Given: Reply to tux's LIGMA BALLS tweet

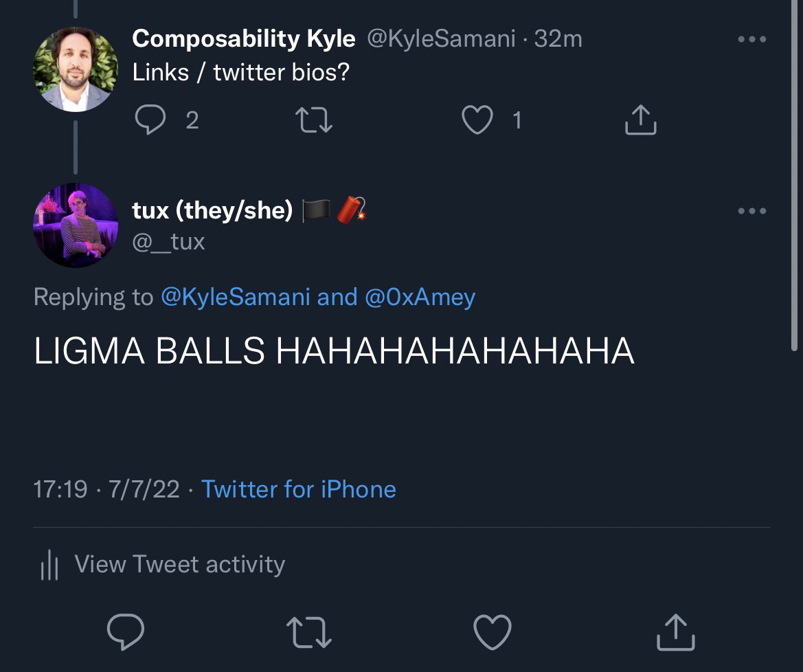Looking at the screenshot, I should tap(126, 631).
